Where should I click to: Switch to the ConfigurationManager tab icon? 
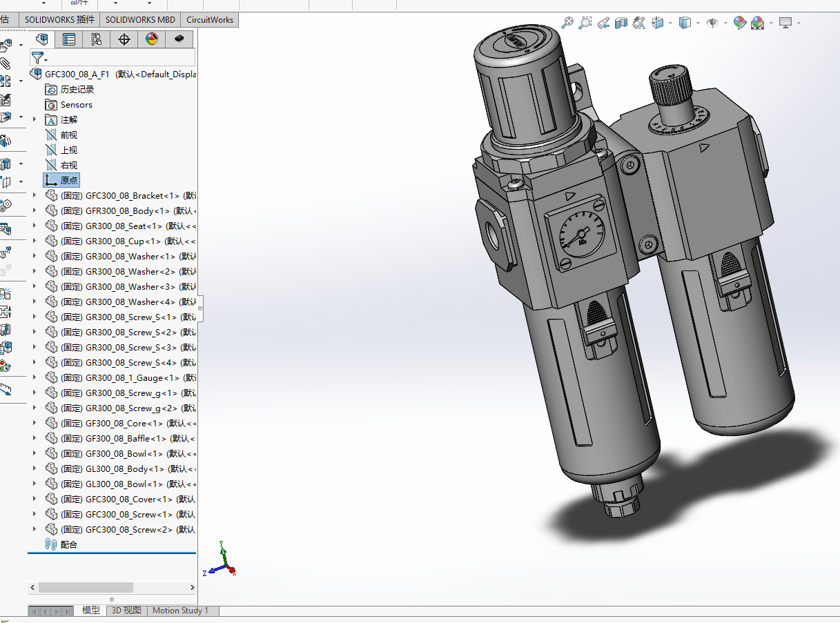[97, 39]
